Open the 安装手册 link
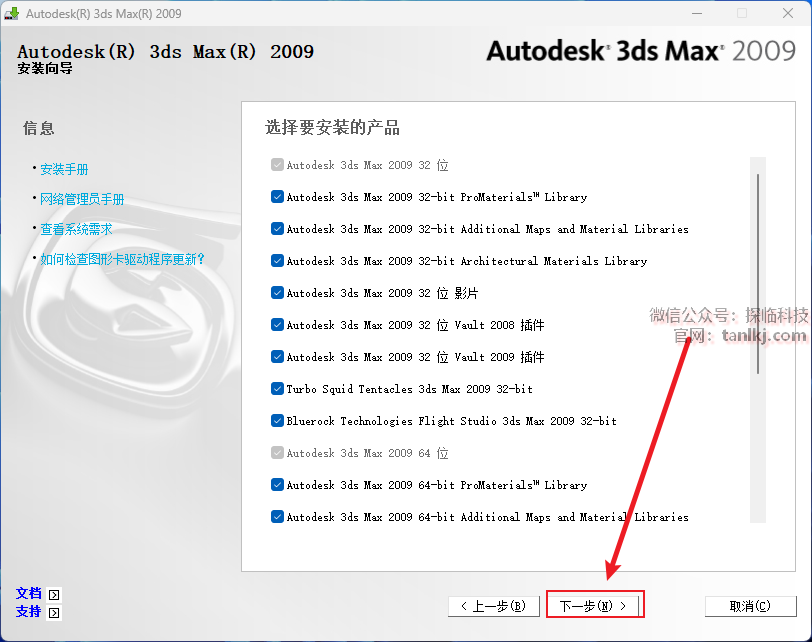This screenshot has width=812, height=642. pos(64,169)
